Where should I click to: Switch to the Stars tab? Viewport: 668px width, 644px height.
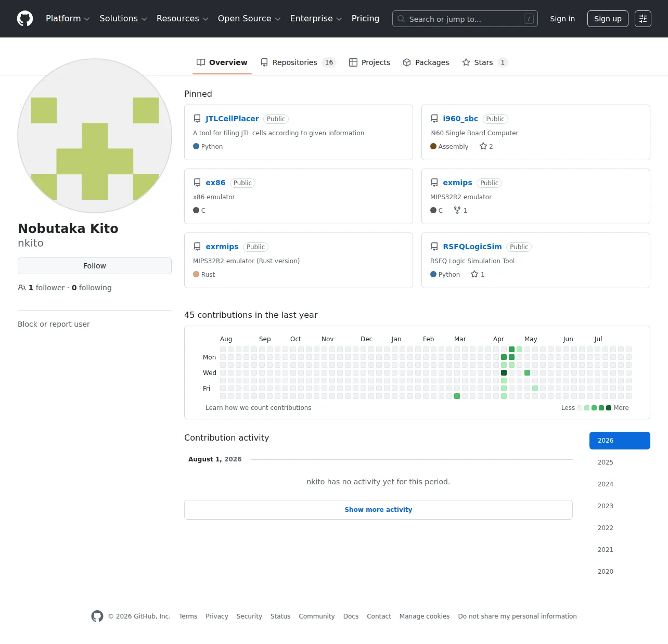pos(485,62)
